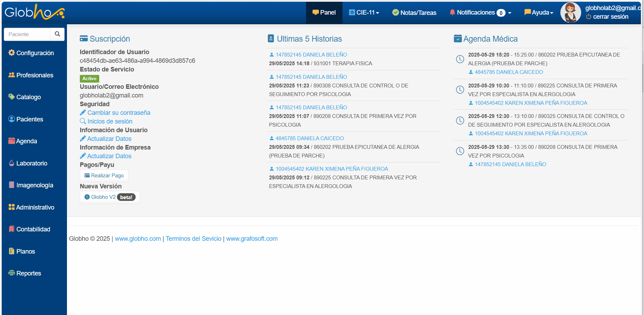Viewport: 644px width, 315px height.
Task: Open the Ayuda dropdown menu
Action: point(539,12)
